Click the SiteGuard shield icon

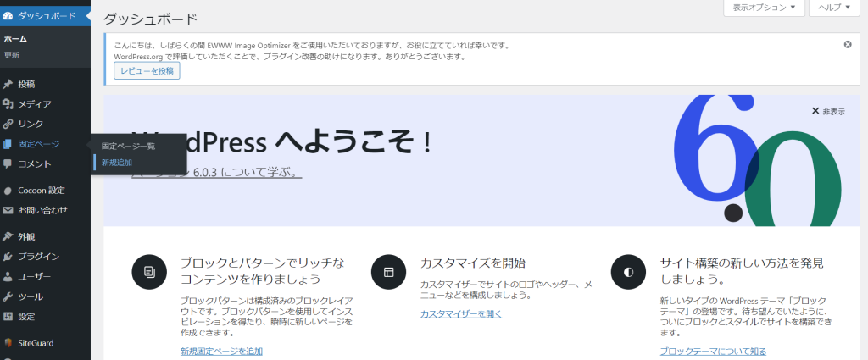[8, 343]
